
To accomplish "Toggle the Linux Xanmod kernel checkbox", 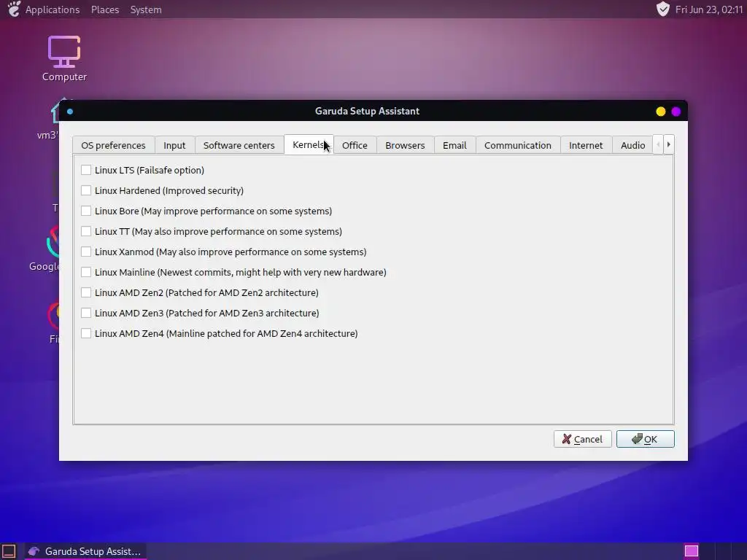I will click(86, 252).
